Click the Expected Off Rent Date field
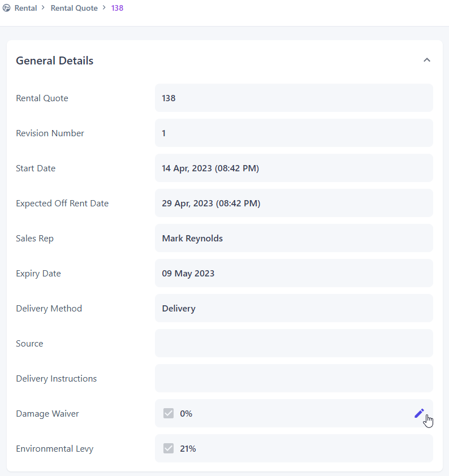The image size is (449, 476). coord(293,203)
